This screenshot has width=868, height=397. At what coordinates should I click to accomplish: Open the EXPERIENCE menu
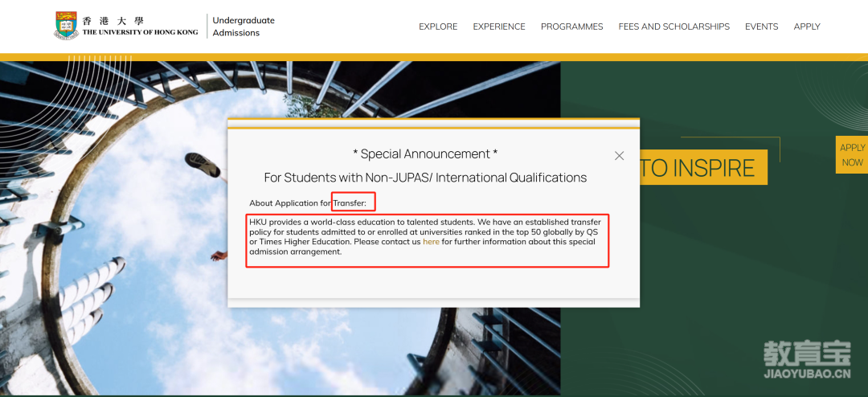499,27
